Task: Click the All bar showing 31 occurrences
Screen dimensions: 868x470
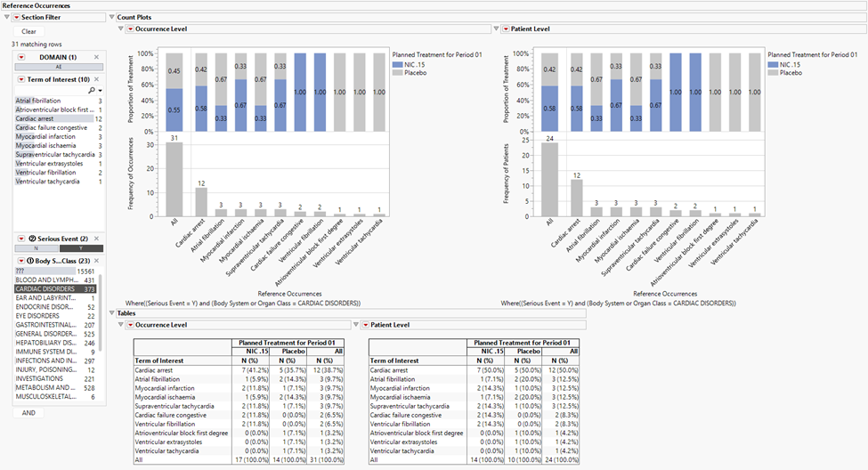Action: (x=174, y=179)
